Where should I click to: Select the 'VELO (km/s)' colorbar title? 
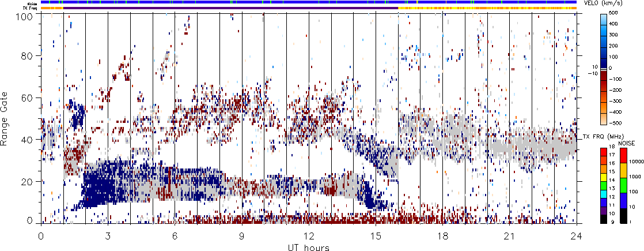603,3
